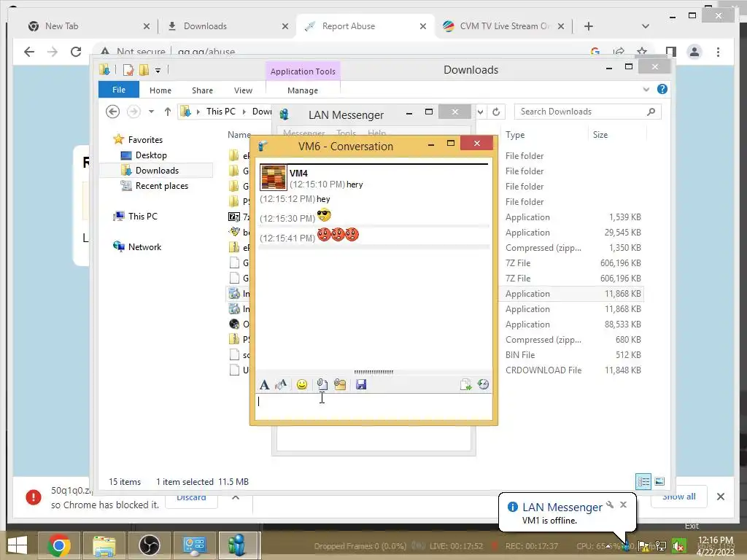This screenshot has height=560, width=747.
Task: Select This PC in the navigation pane
Action: [142, 216]
